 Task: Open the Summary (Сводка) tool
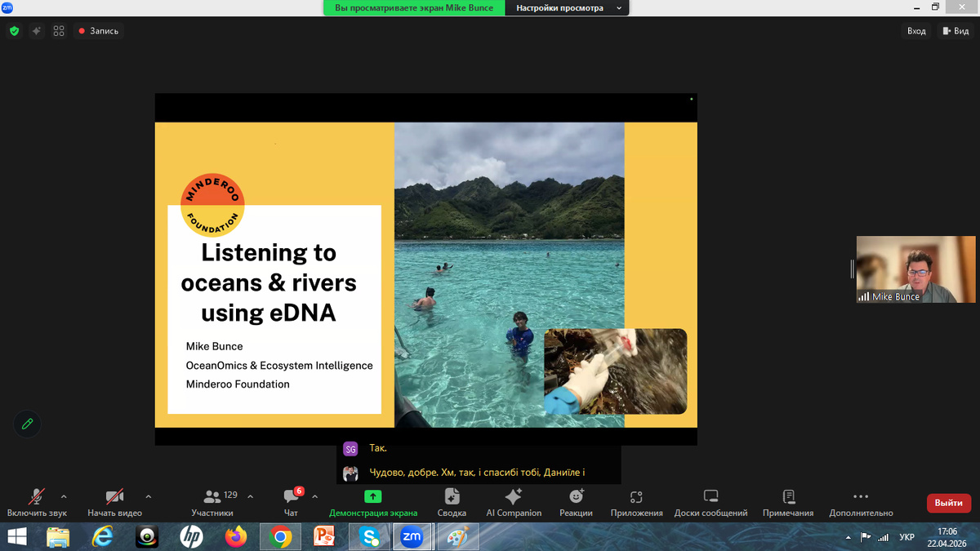452,497
